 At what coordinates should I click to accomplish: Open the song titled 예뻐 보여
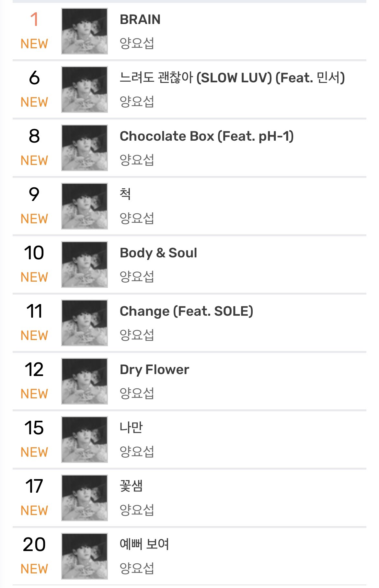pos(144,544)
